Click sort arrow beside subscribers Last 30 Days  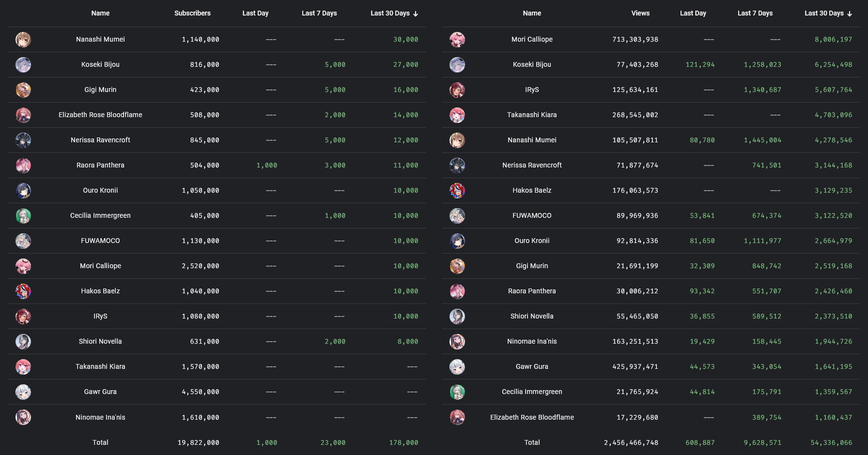click(416, 14)
